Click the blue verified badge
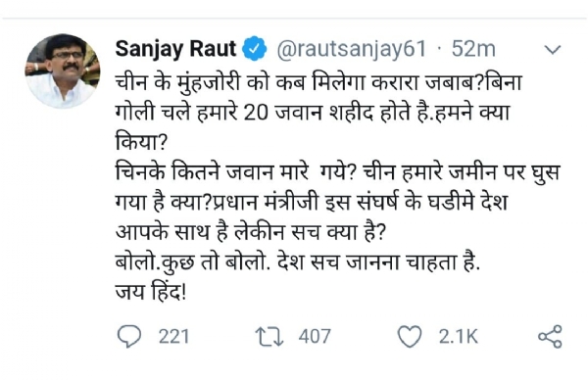588x380 pixels. [254, 48]
